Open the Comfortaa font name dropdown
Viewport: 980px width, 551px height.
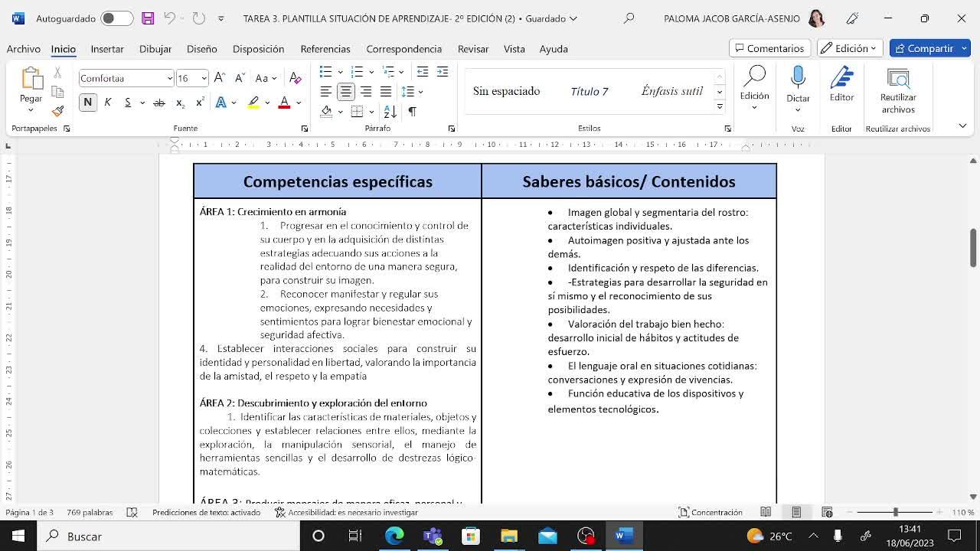[169, 78]
